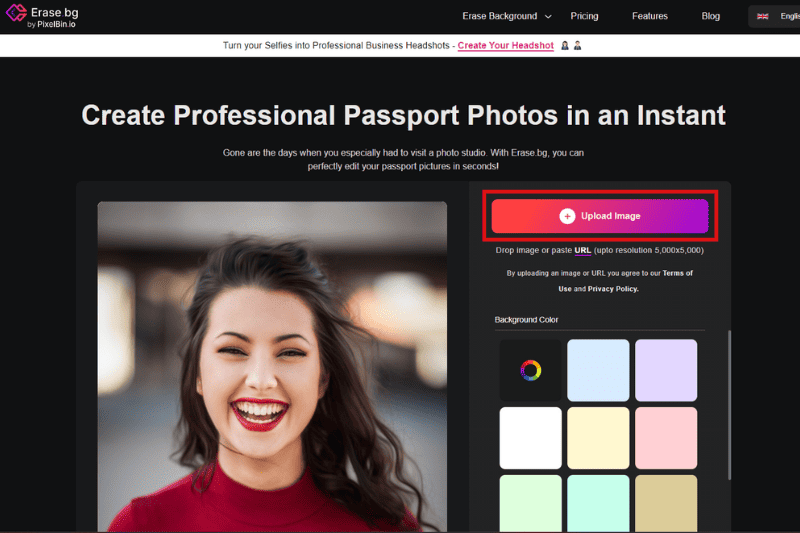This screenshot has width=800, height=533.
Task: Select the light blue background swatch
Action: 598,371
